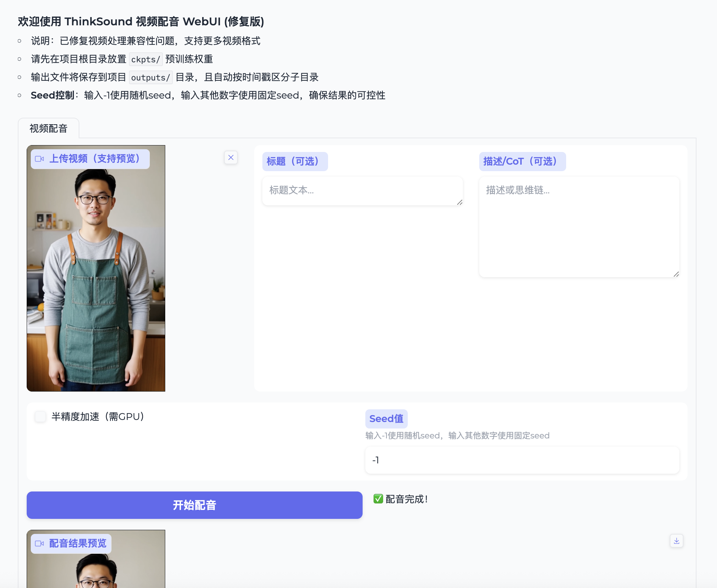Click the Seed控制 bold text
717x588 pixels.
pyautogui.click(x=52, y=95)
